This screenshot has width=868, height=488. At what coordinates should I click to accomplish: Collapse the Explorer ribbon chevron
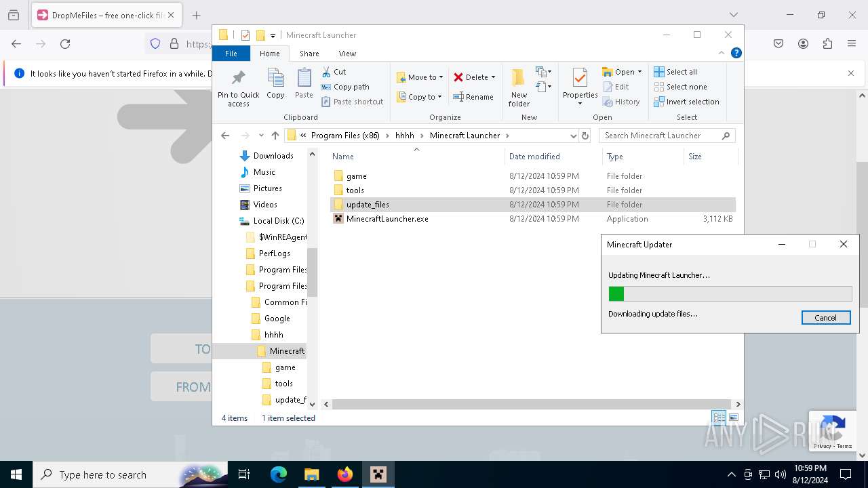coord(722,53)
